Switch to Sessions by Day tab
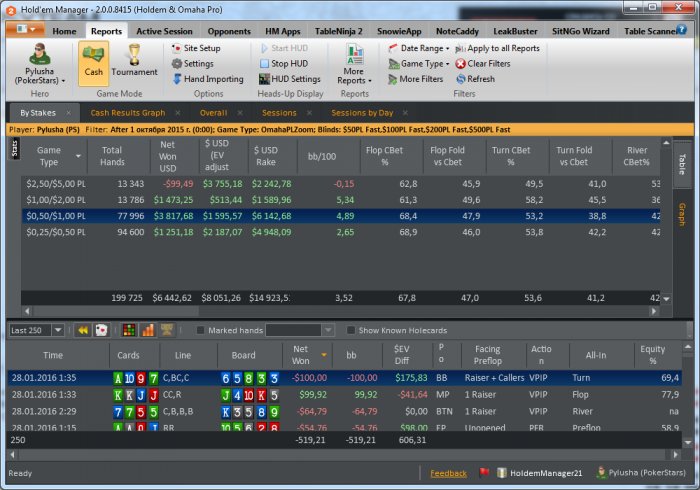The image size is (700, 490). click(362, 113)
